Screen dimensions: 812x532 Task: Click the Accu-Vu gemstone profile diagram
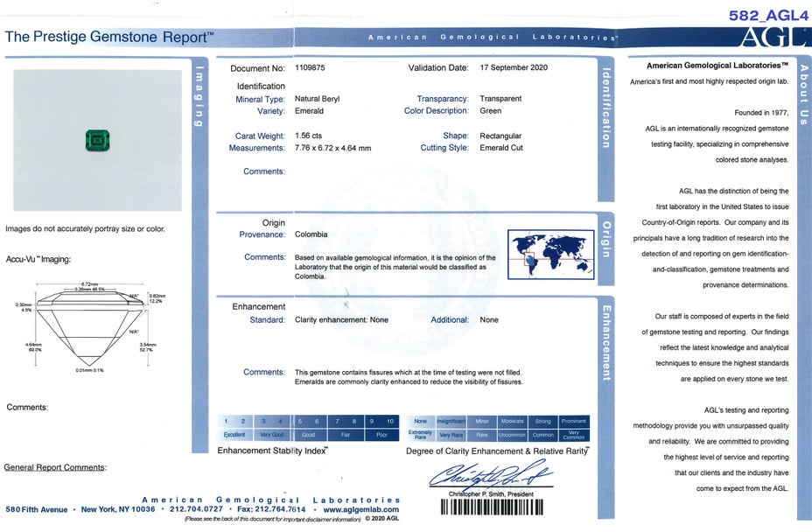point(93,325)
